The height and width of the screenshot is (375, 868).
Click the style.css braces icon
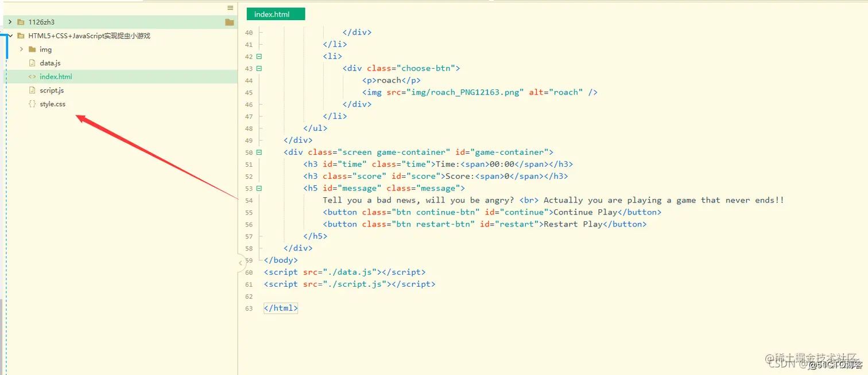(x=33, y=104)
